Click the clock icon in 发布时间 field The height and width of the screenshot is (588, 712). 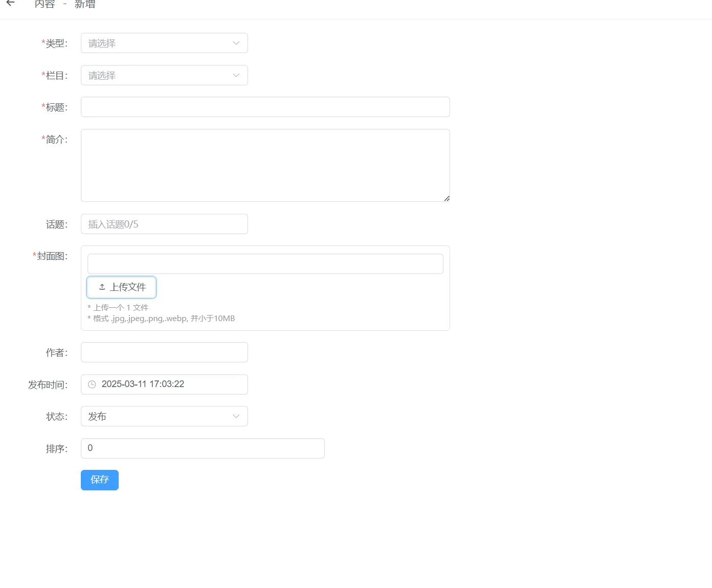click(x=92, y=385)
